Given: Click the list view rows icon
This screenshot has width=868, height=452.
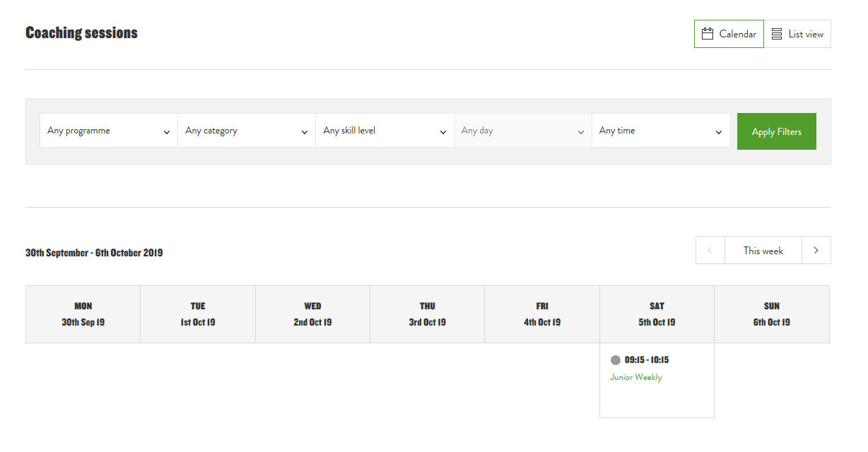Looking at the screenshot, I should tap(776, 34).
